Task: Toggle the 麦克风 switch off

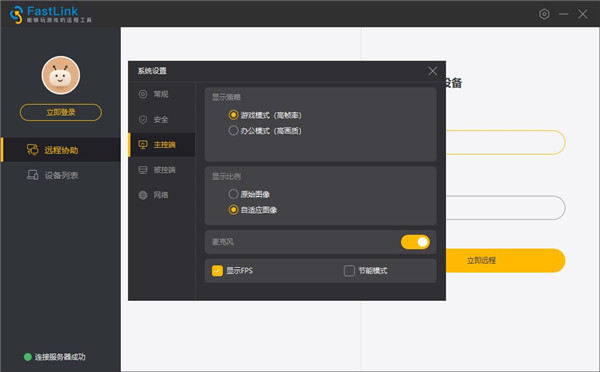Action: [x=415, y=242]
